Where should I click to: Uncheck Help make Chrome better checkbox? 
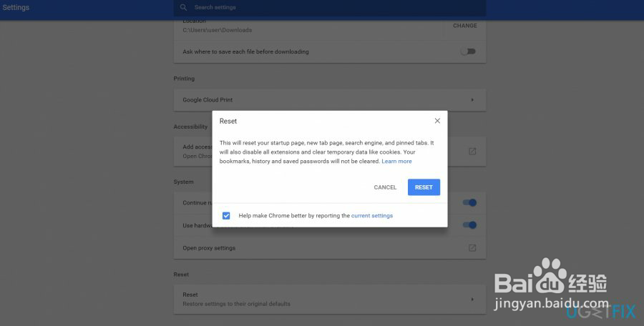pyautogui.click(x=226, y=215)
